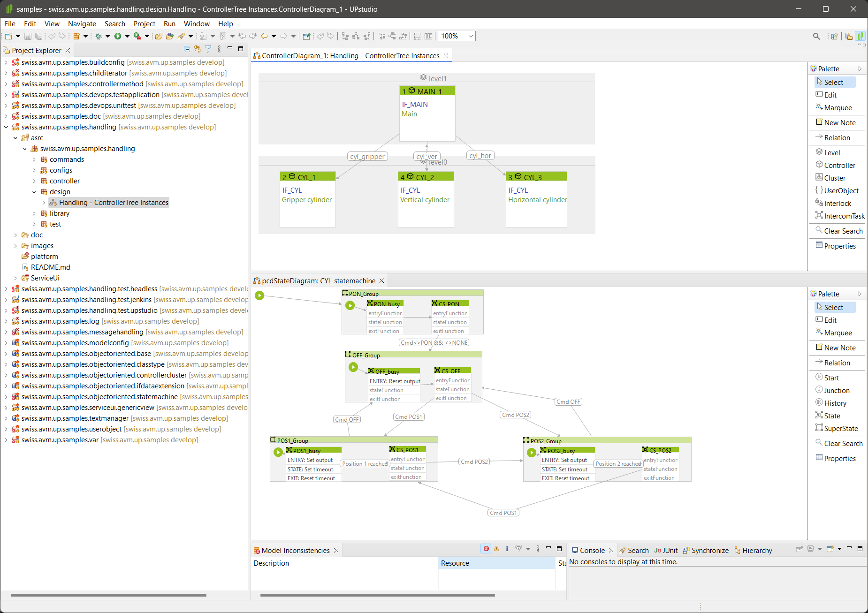Open the Navigate menu
The width and height of the screenshot is (868, 613).
pyautogui.click(x=82, y=23)
